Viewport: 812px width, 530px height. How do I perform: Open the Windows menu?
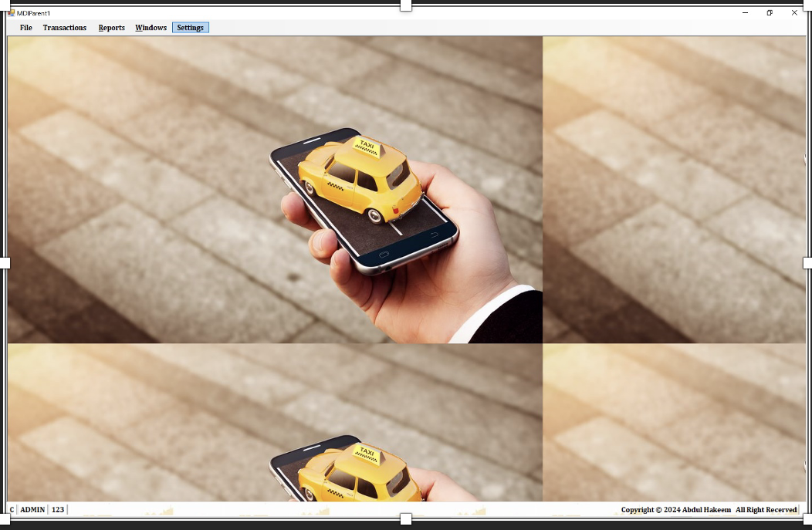click(151, 28)
